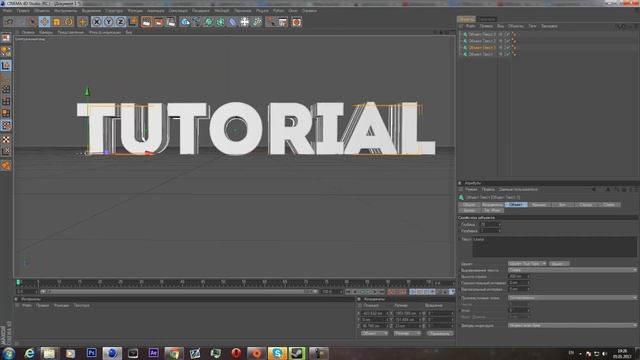
Task: Click the highlighted third icon in left sidebar
Action: pyautogui.click(x=6, y=65)
